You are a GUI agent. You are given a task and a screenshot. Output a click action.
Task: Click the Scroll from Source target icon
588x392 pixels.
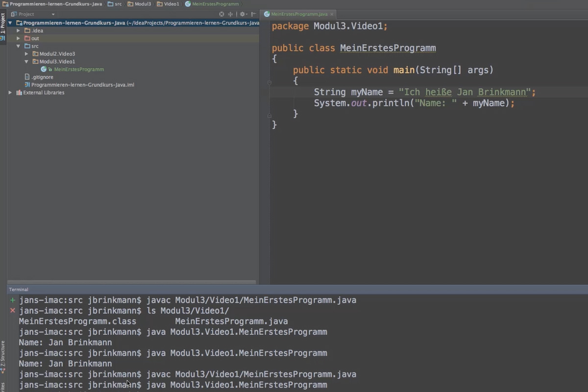tap(221, 14)
